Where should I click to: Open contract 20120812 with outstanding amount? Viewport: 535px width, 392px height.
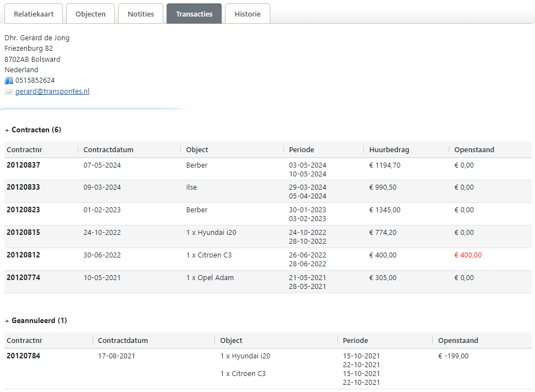click(x=23, y=255)
